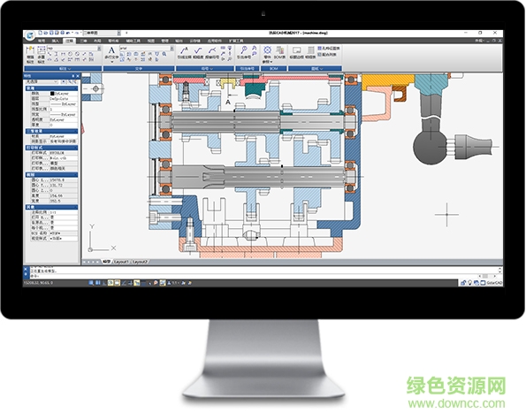This screenshot has height=420, width=526.
Task: Click the GstarCAD label in status bar
Action: coord(494,283)
